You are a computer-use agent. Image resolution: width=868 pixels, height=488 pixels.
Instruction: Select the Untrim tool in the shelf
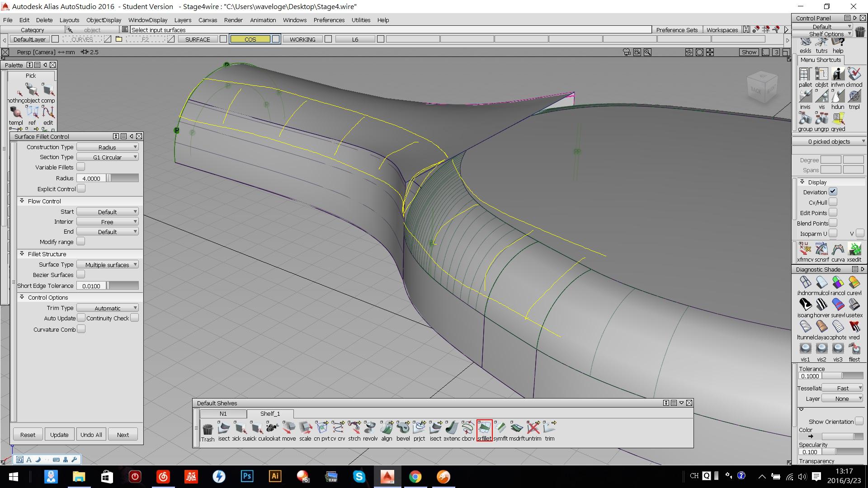(x=533, y=427)
